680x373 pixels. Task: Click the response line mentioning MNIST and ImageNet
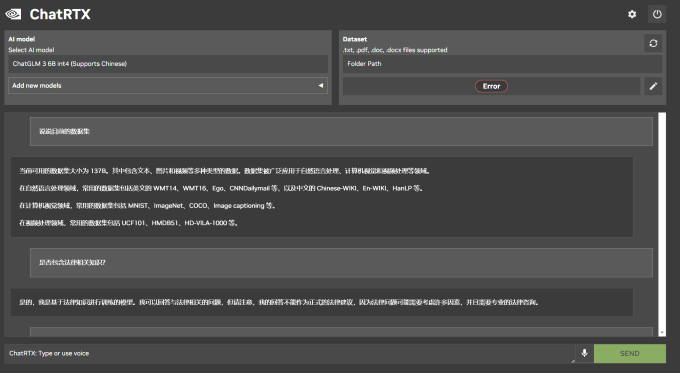(147, 206)
